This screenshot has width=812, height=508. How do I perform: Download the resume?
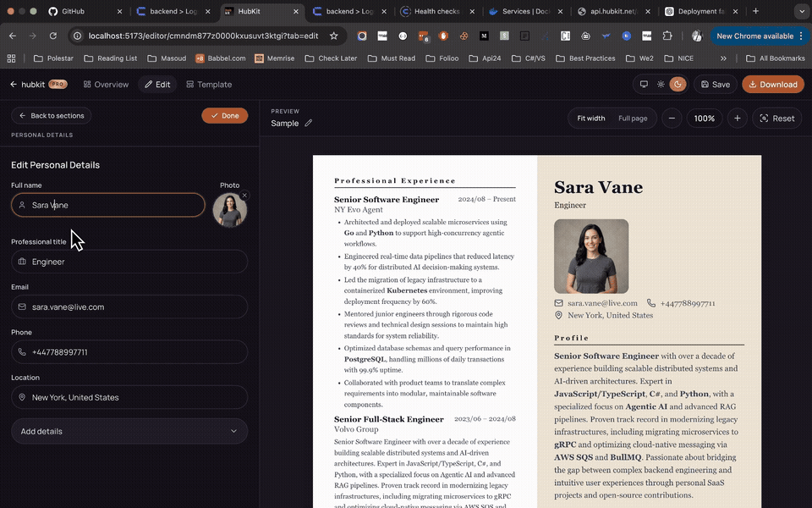tap(773, 85)
